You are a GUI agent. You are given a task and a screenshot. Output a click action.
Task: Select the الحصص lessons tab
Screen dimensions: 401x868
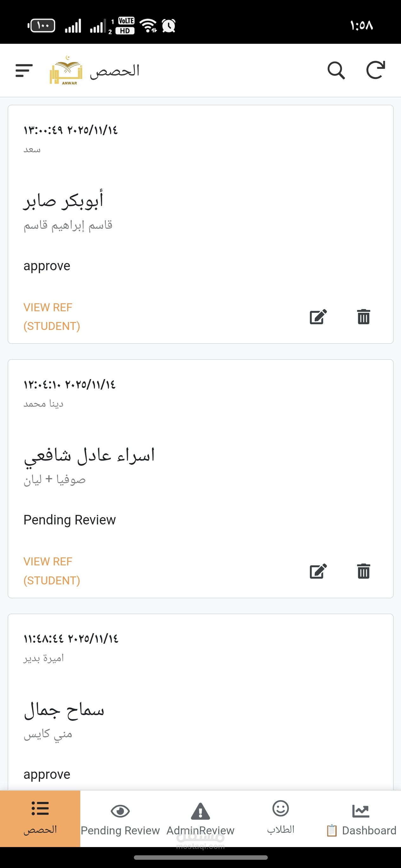(x=40, y=818)
